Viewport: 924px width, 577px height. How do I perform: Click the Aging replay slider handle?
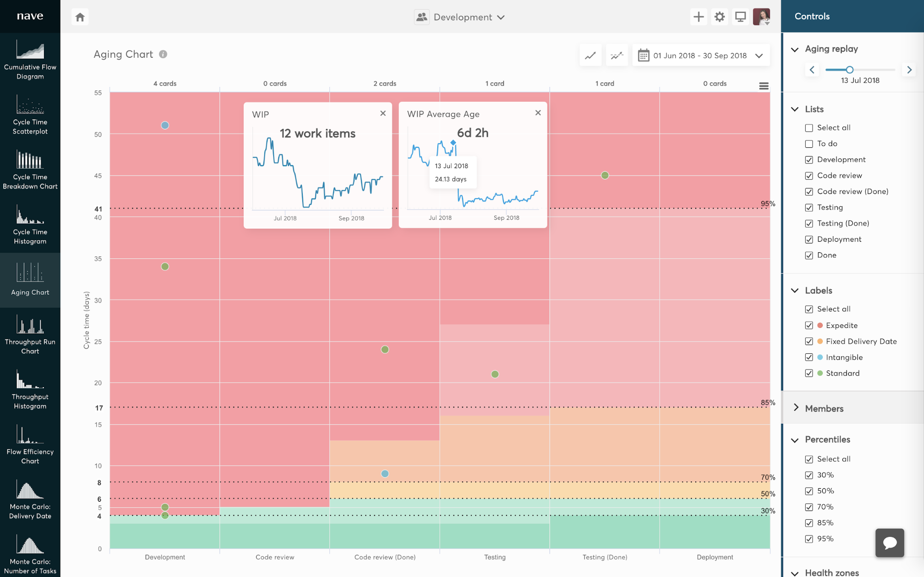(x=850, y=70)
